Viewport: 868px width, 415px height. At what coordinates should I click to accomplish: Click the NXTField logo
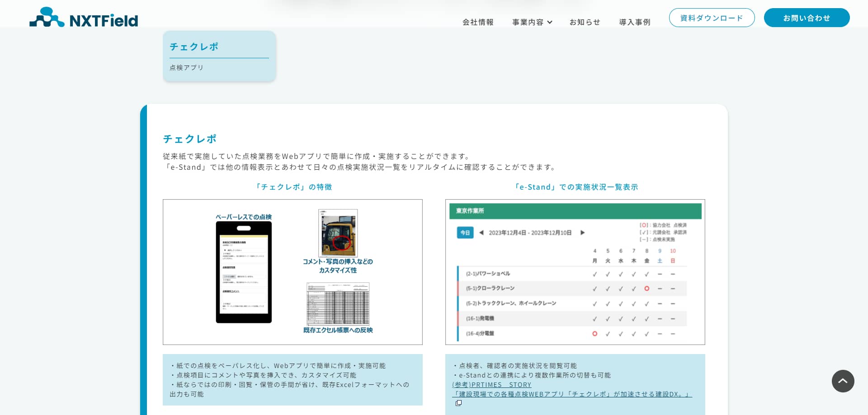84,18
